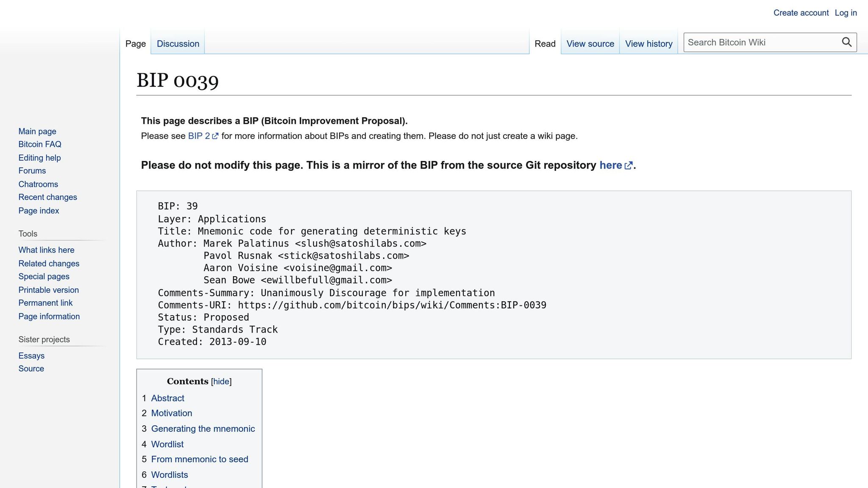Screen dimensions: 868x488
Task: Click 'Sean Bowe' author line
Action: tap(298, 280)
